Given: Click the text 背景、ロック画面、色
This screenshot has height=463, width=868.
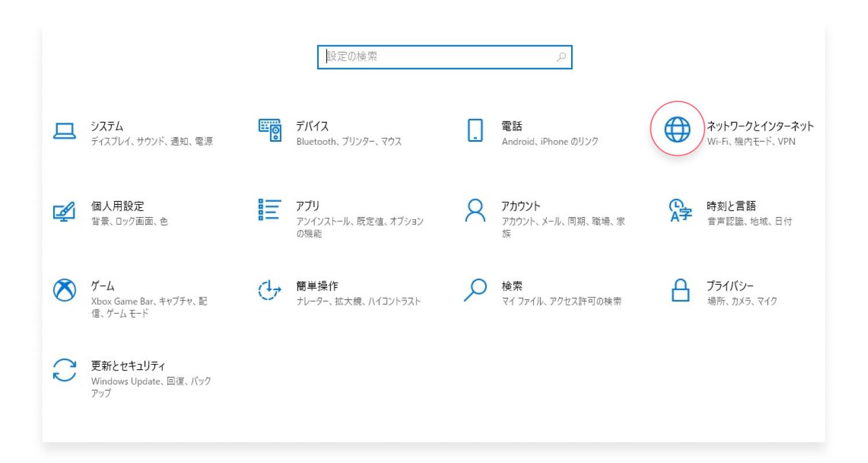Looking at the screenshot, I should (x=130, y=221).
